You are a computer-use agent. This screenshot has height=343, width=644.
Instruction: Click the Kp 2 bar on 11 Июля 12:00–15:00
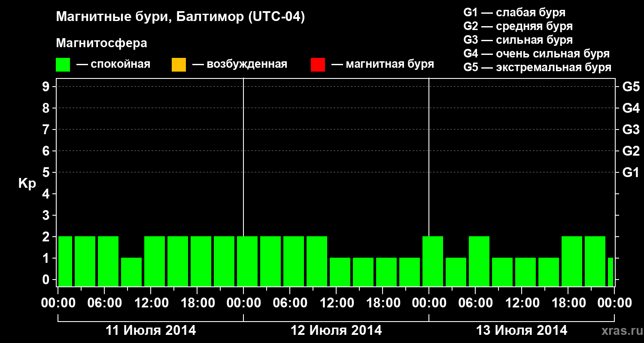[x=155, y=261]
